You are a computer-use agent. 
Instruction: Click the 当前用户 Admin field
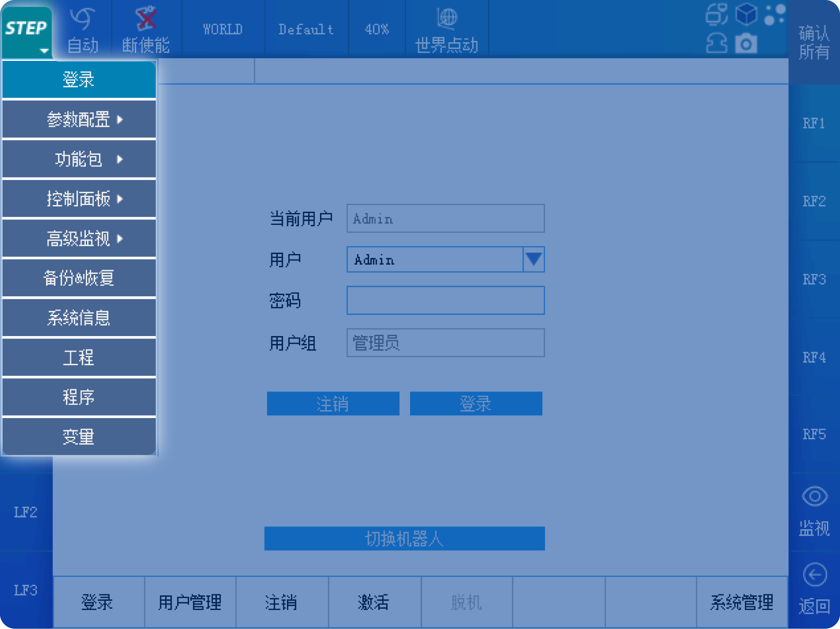click(446, 219)
